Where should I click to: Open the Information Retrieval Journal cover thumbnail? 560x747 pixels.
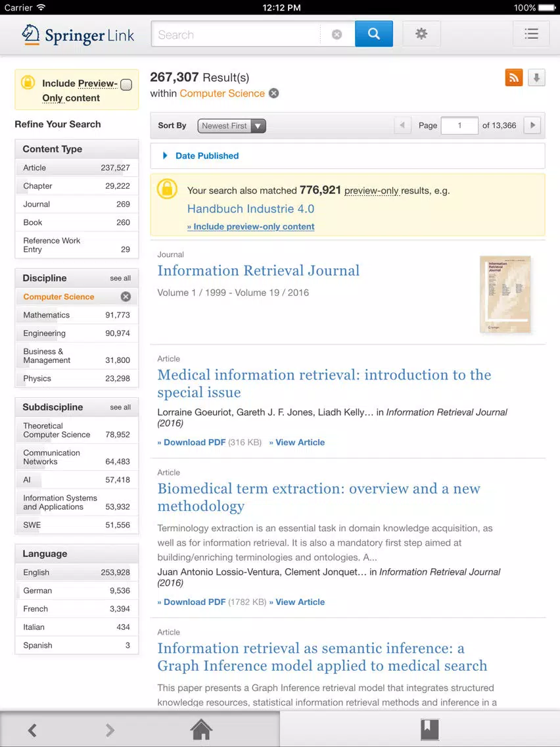coord(505,294)
